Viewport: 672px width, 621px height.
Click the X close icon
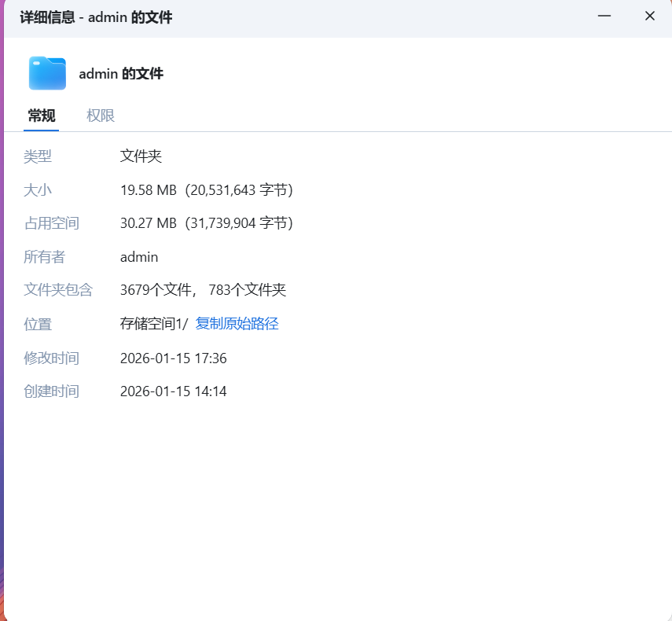650,16
